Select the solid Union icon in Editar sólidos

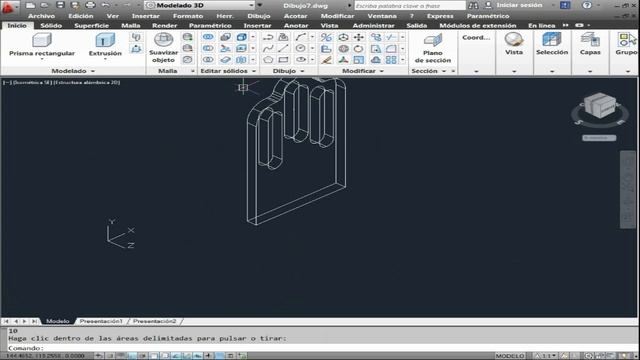pyautogui.click(x=208, y=37)
